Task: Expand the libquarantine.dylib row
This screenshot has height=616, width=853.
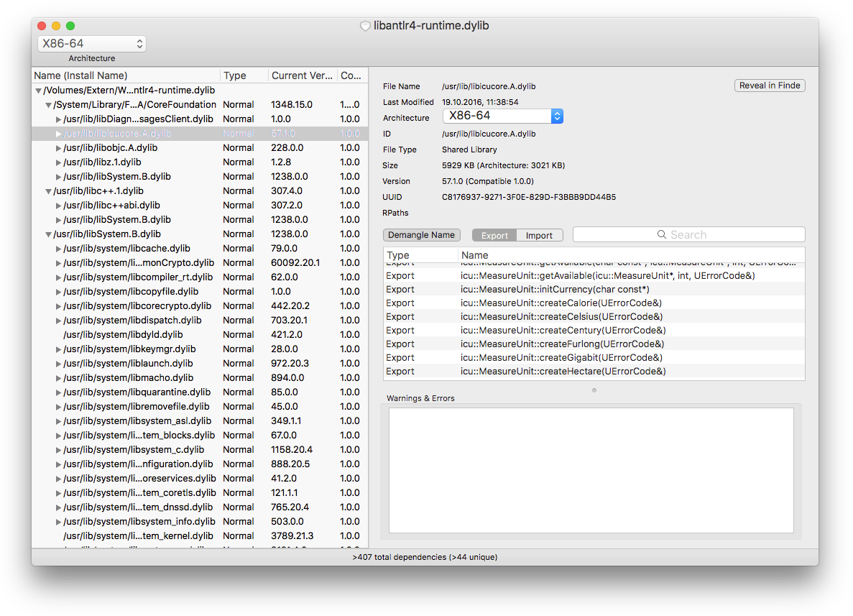Action: click(58, 392)
